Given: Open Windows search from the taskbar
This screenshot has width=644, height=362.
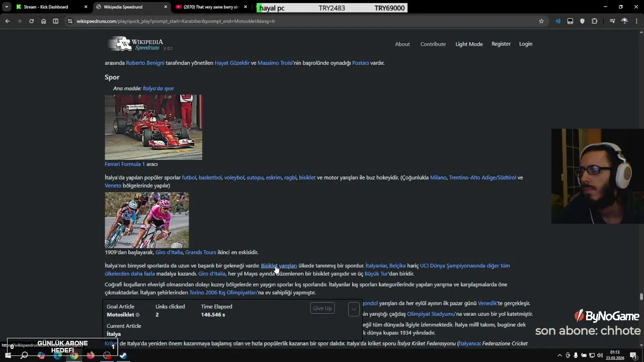Looking at the screenshot, I should (24, 355).
